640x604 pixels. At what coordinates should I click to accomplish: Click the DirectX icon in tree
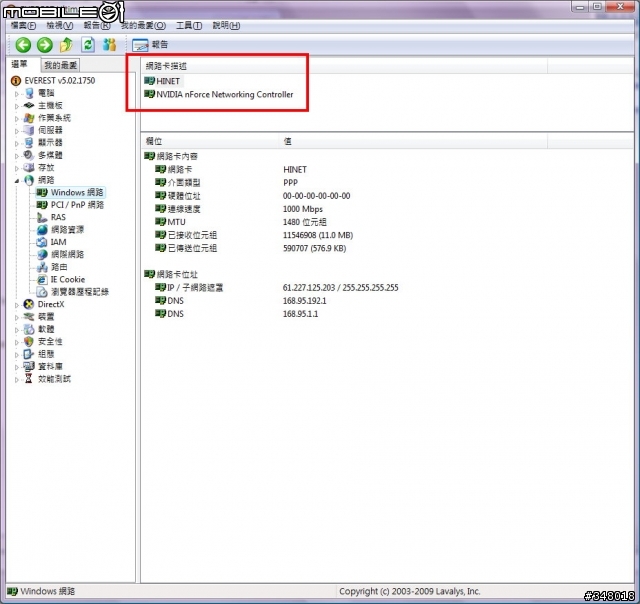[x=29, y=304]
